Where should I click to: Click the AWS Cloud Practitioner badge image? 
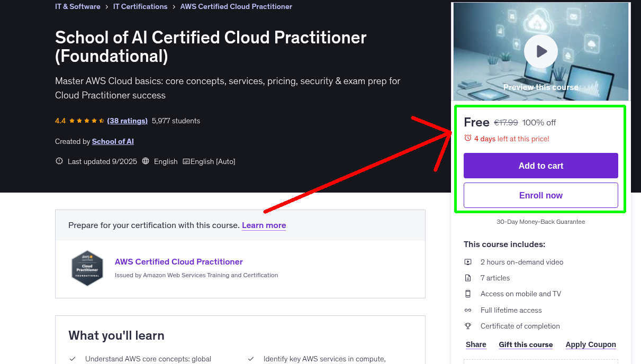87,268
